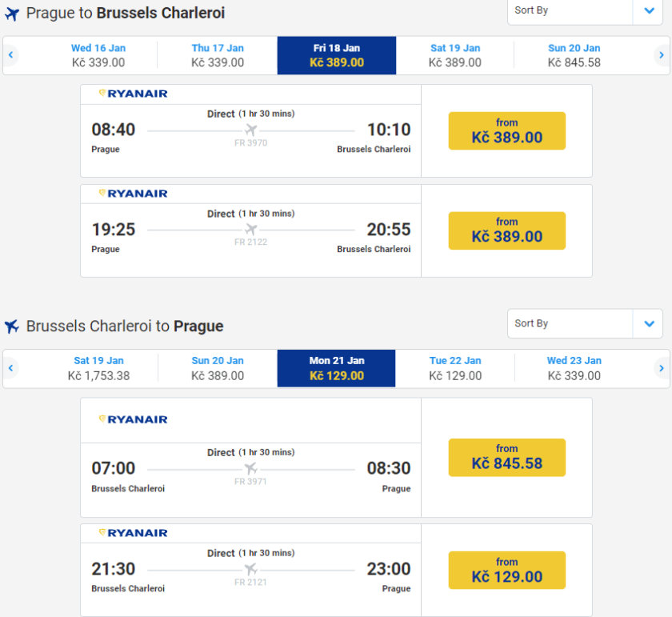Image resolution: width=672 pixels, height=617 pixels.
Task: Choose the 08:40 flight for Kč 389.00
Action: tap(506, 130)
